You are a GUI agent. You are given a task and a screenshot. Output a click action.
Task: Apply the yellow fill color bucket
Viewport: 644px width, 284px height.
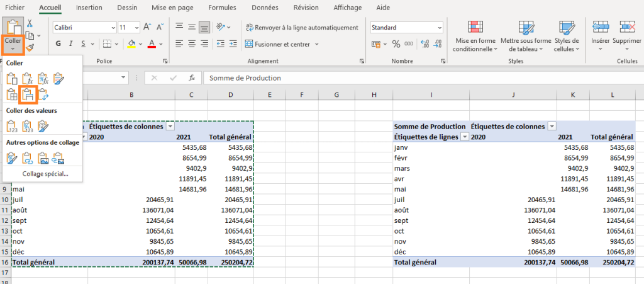click(x=131, y=43)
